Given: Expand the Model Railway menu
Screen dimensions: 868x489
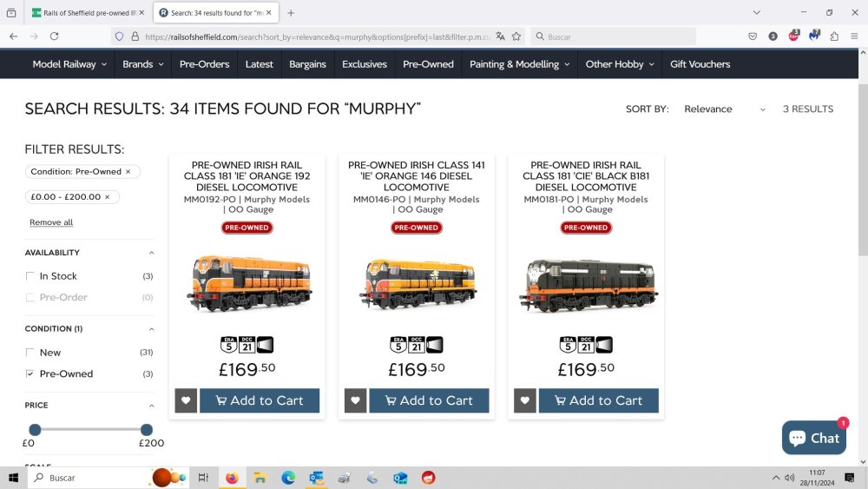Looking at the screenshot, I should click(x=69, y=64).
